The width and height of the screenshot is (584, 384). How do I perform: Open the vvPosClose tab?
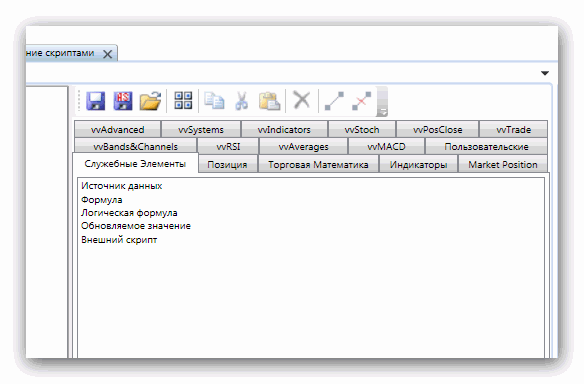pos(438,130)
